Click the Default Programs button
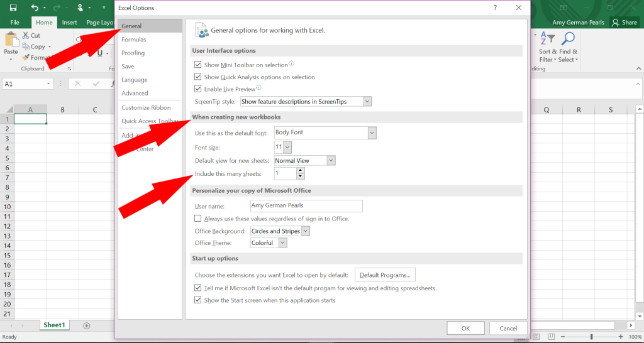 coord(385,275)
